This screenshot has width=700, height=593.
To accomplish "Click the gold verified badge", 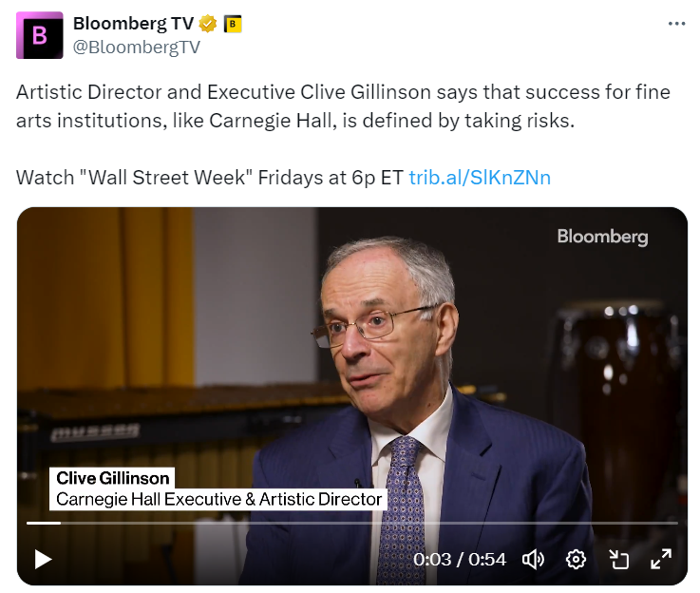I will (x=206, y=25).
